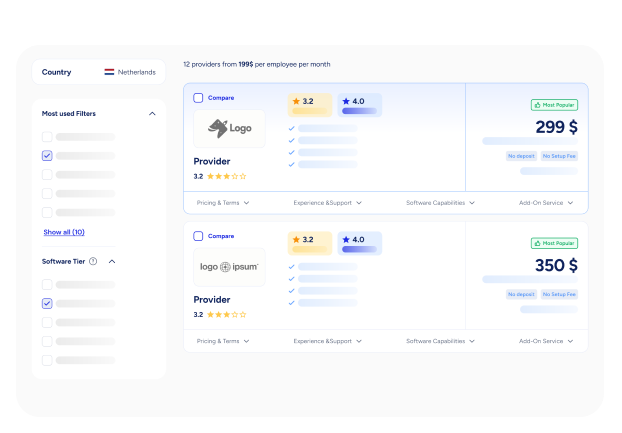The height and width of the screenshot is (433, 622).
Task: Expand Pricing & Terms on the 350 $ card
Action: click(223, 341)
